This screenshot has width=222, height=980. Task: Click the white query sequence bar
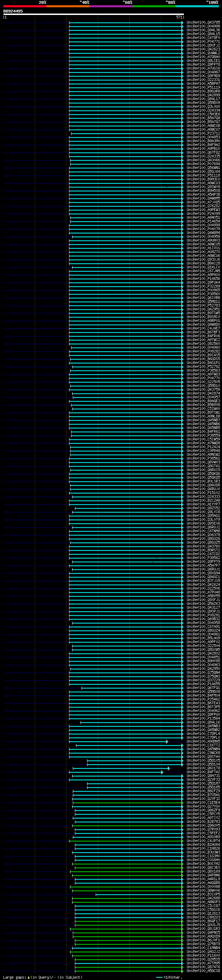point(94,14)
